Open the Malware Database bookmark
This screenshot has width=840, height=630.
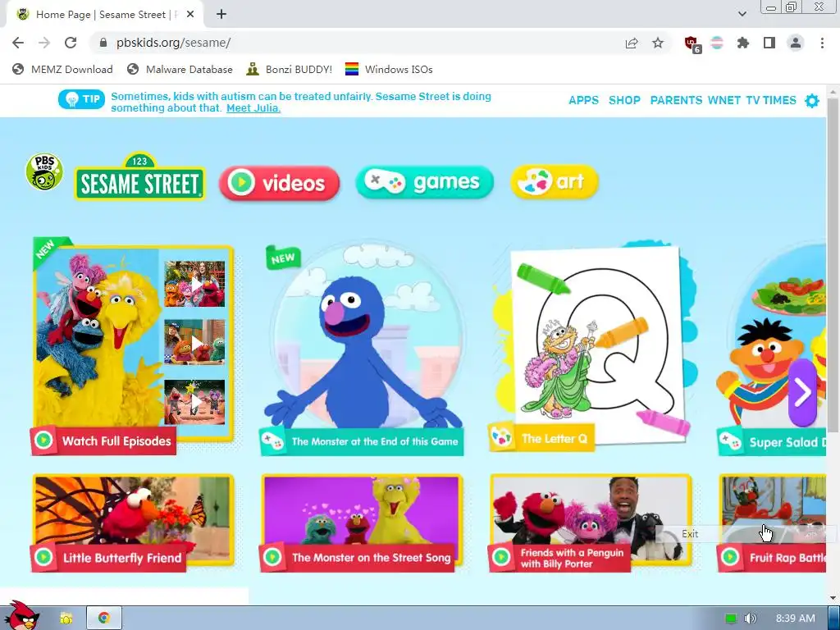[x=180, y=70]
